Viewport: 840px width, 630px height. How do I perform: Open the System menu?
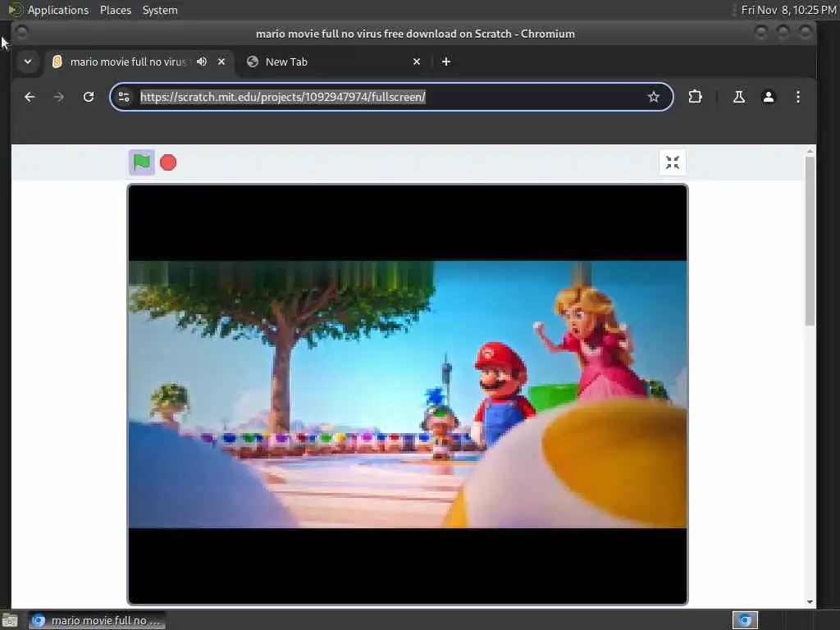[x=160, y=10]
